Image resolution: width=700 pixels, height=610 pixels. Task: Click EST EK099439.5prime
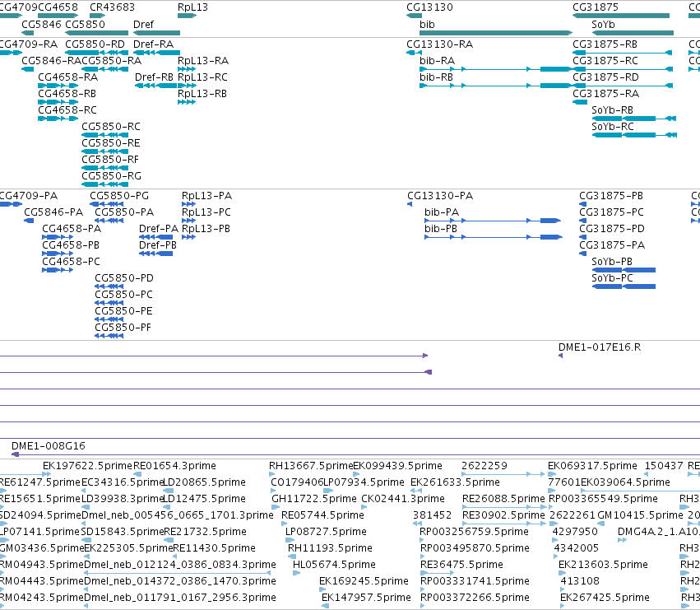[398, 466]
